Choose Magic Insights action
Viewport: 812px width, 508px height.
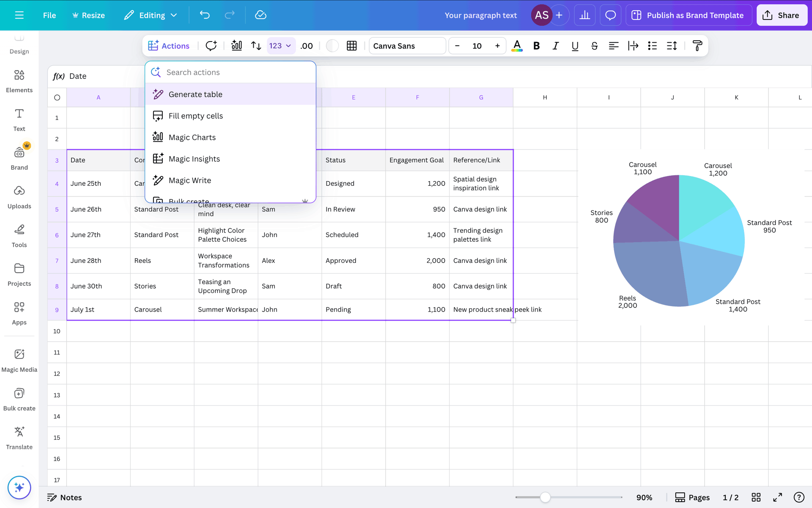(230, 159)
